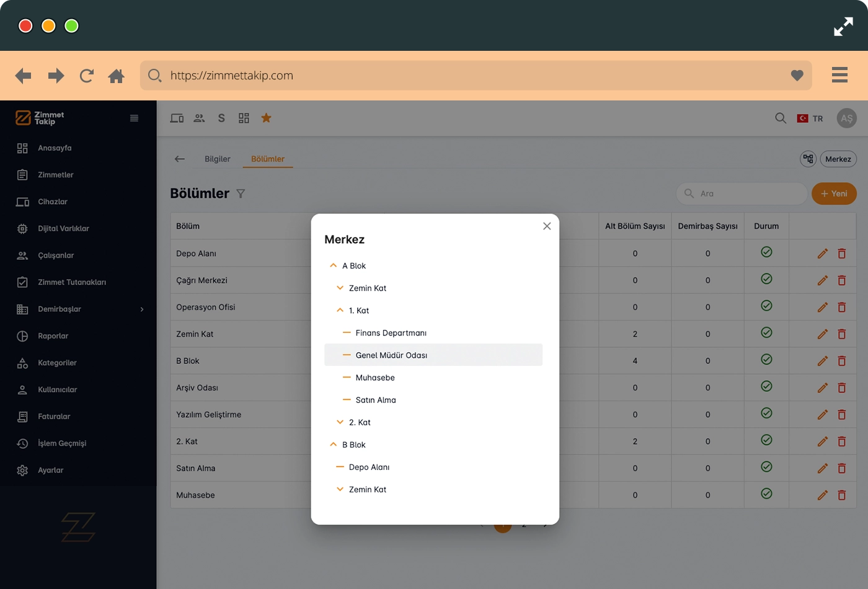Edit the B Blok row
The width and height of the screenshot is (868, 589).
click(x=823, y=361)
